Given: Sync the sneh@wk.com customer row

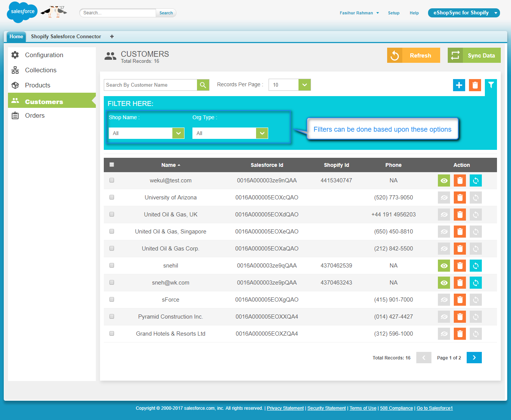Looking at the screenshot, I should [476, 283].
